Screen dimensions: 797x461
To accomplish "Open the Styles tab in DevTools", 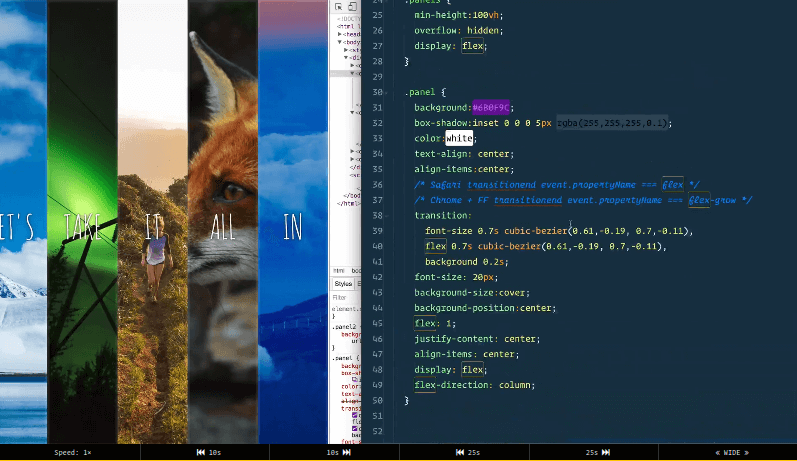I will click(x=343, y=284).
